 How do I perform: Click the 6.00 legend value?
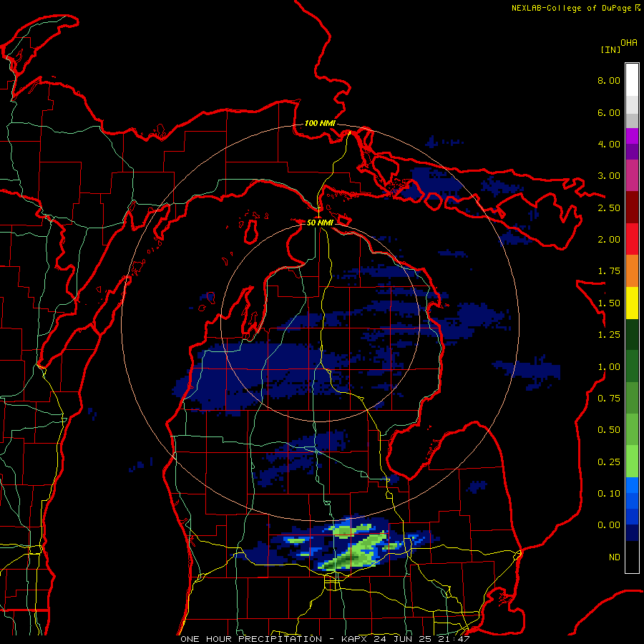pos(609,112)
